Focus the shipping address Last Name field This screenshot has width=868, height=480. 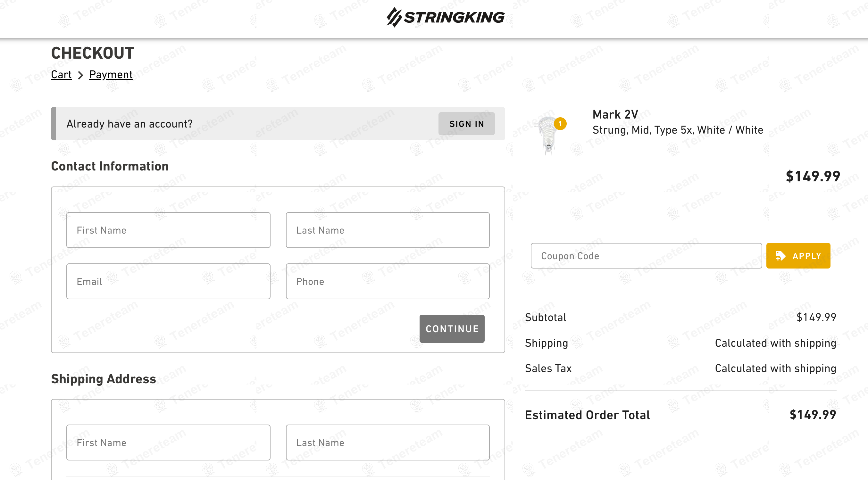pyautogui.click(x=388, y=442)
